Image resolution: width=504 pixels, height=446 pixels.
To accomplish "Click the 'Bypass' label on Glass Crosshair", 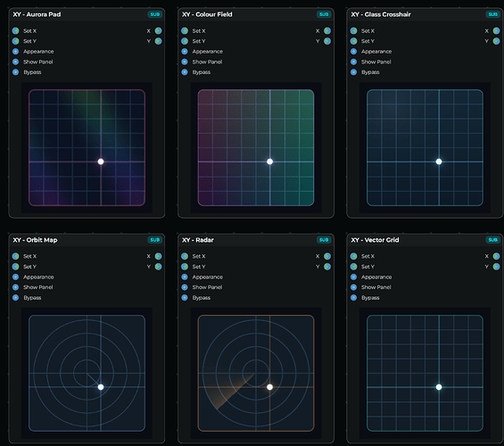I will pyautogui.click(x=370, y=72).
